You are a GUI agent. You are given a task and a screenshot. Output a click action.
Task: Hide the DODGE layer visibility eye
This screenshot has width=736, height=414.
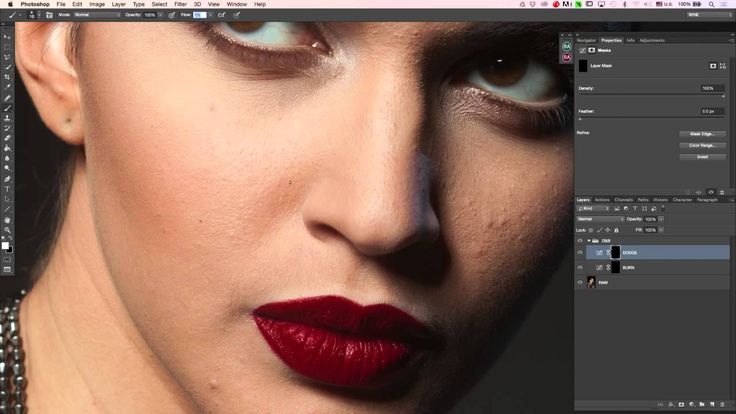[x=580, y=253]
